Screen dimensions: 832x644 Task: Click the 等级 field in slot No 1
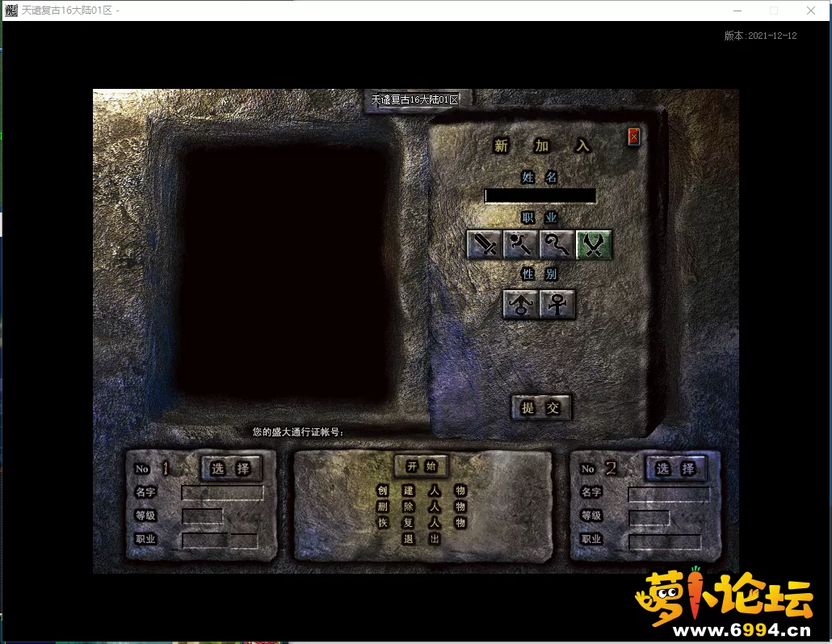tap(202, 516)
